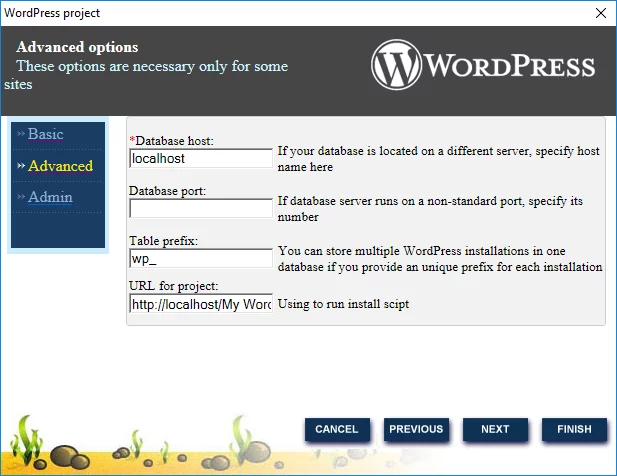Click the arrow icon beside Advanced
Image resolution: width=617 pixels, height=476 pixels.
pos(21,166)
